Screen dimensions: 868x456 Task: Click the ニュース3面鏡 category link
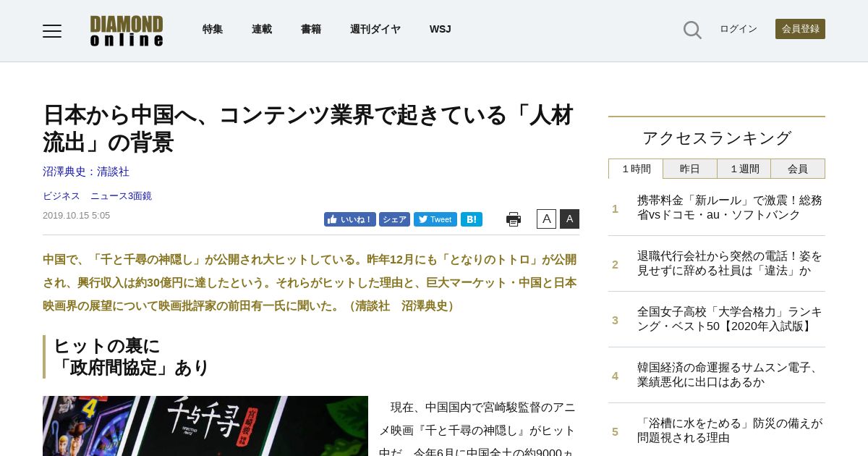[121, 196]
